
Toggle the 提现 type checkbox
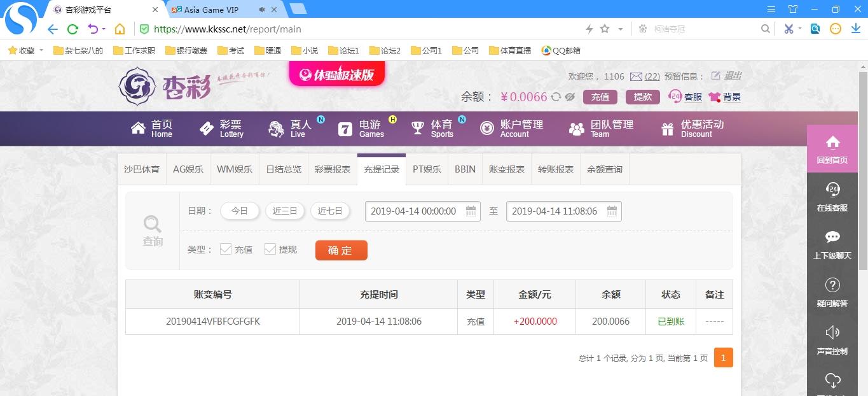pyautogui.click(x=270, y=249)
